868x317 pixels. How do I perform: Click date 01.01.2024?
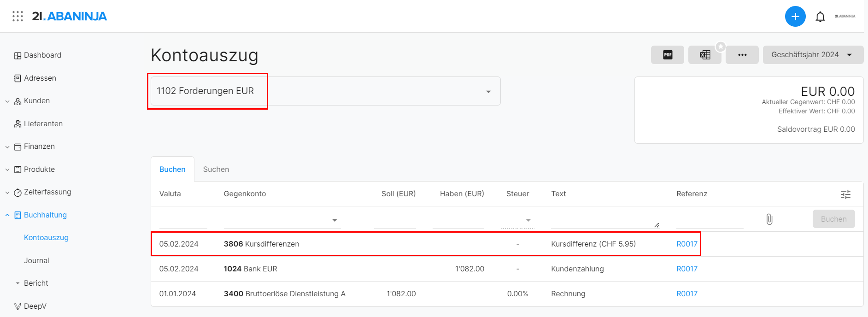coord(177,294)
